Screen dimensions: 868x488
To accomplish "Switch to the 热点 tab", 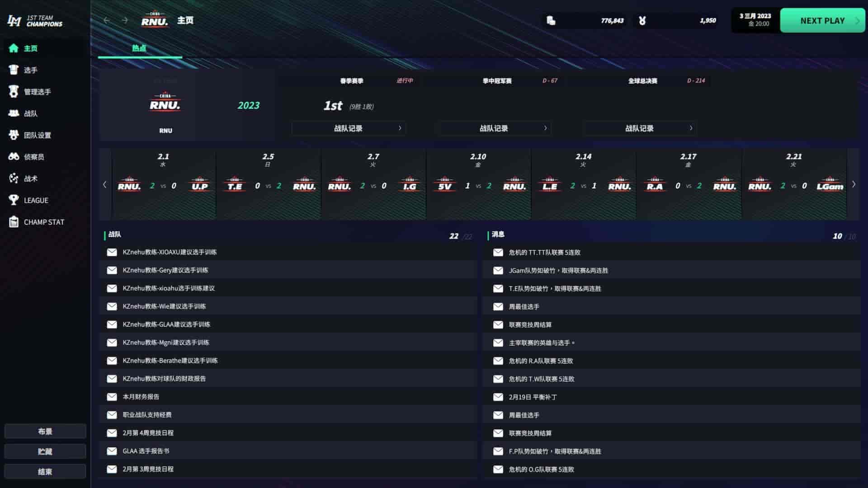I will point(139,49).
